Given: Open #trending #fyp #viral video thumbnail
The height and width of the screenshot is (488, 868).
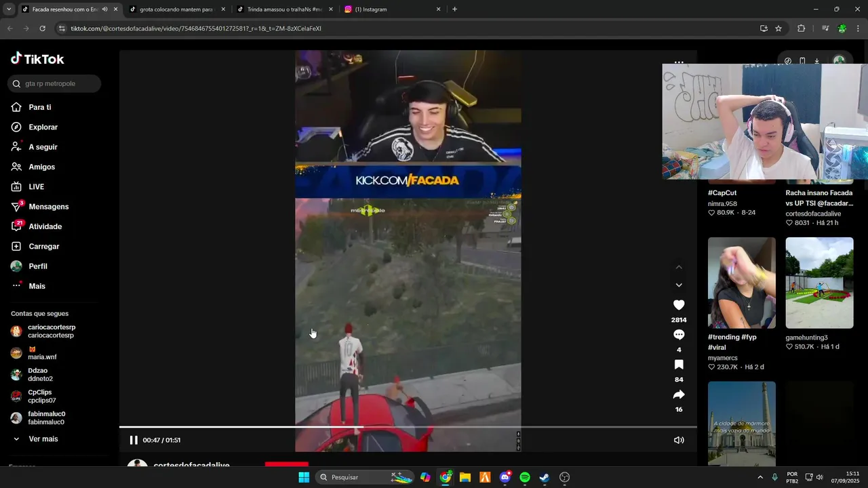Looking at the screenshot, I should 741,283.
